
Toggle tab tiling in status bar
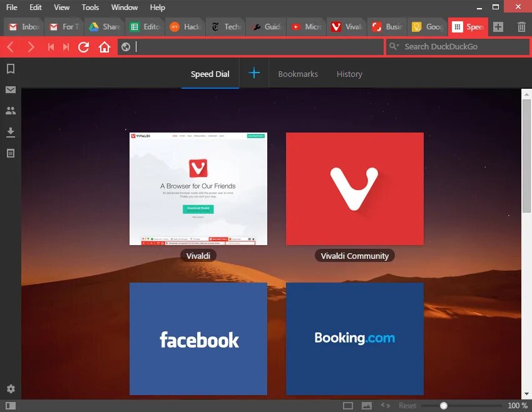tap(348, 406)
